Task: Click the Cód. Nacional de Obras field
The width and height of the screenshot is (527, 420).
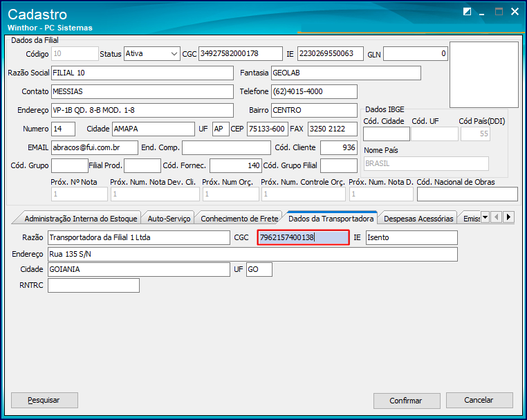Action: coord(467,194)
